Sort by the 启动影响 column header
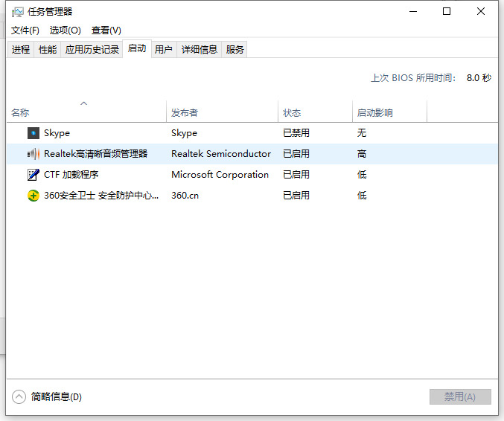 point(389,112)
